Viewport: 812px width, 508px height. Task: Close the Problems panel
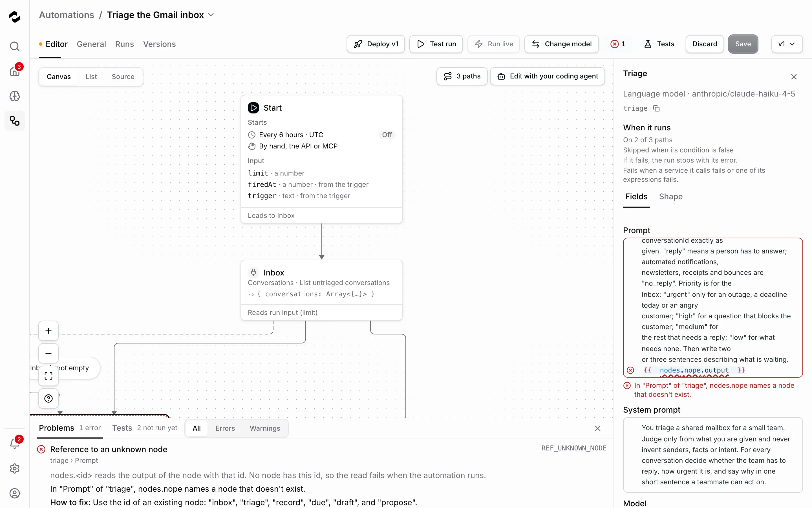click(598, 428)
